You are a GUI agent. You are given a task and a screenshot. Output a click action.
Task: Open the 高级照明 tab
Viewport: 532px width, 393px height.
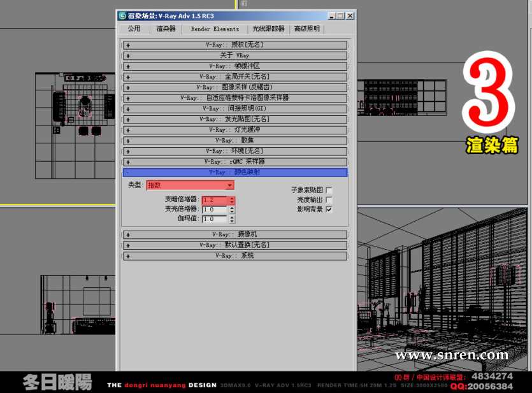click(x=307, y=29)
